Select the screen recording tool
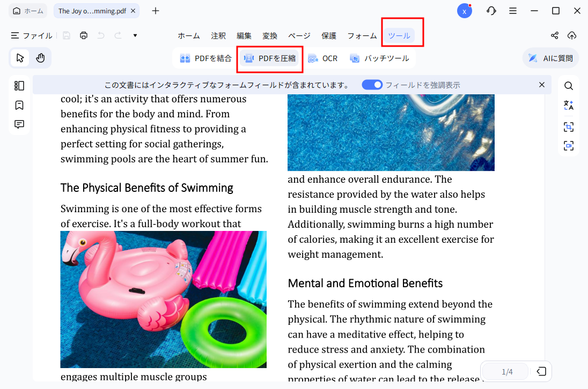588x389 pixels. point(569,145)
